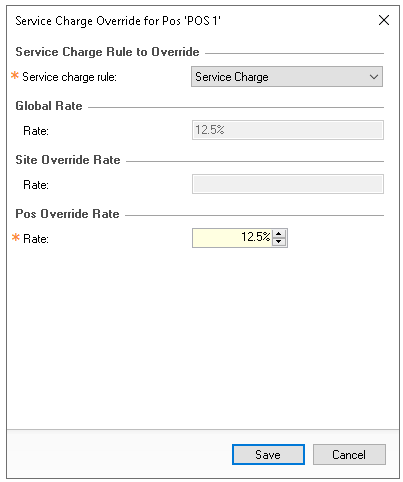The width and height of the screenshot is (403, 482).
Task: Click the orange asterisk beside Pos Rate
Action: click(x=16, y=237)
